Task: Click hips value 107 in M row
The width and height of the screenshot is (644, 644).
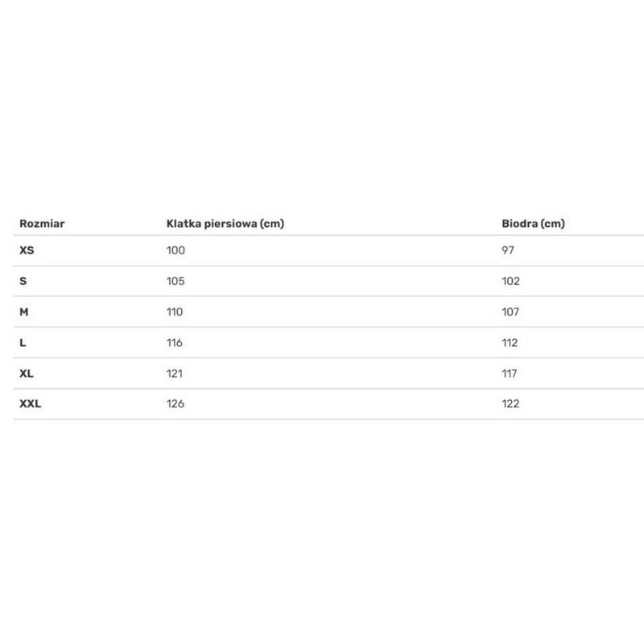Action: (x=510, y=312)
